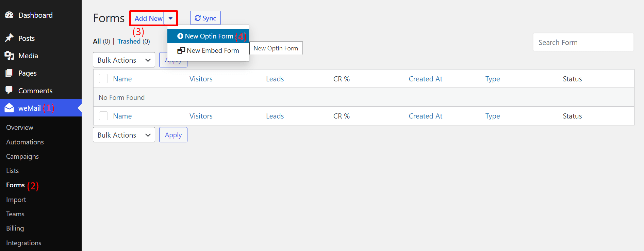Open Forms in the weMail submenu
This screenshot has height=251, width=644.
[x=15, y=185]
